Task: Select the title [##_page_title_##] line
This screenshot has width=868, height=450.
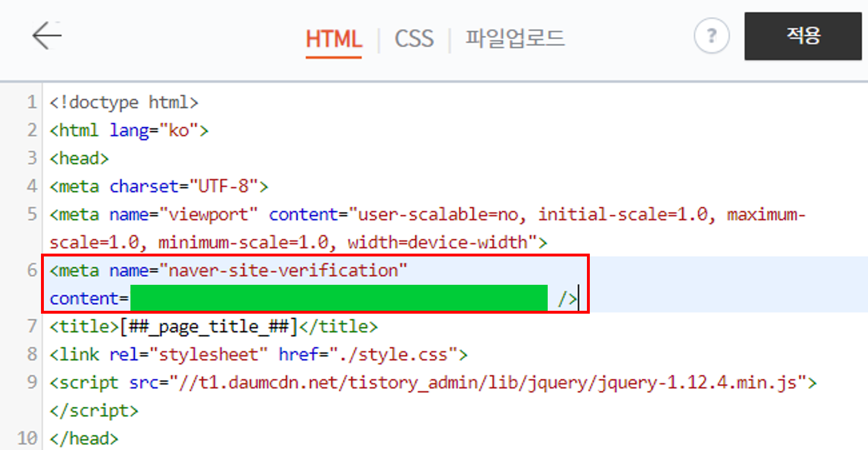Action: point(214,327)
